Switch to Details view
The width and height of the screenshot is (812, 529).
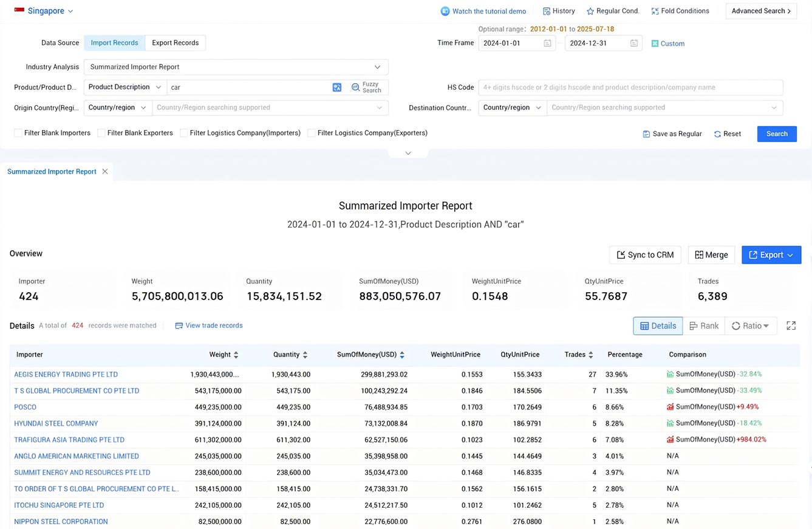658,326
